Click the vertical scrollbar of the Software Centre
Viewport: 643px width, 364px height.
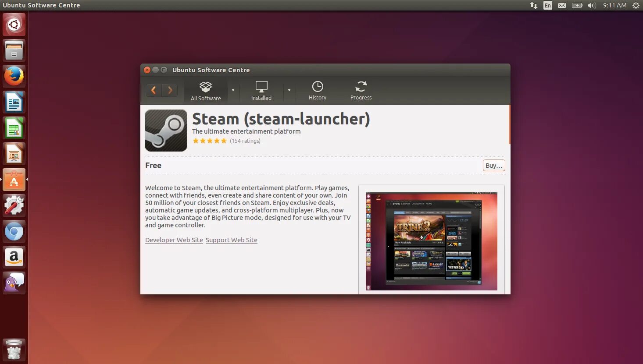point(509,124)
